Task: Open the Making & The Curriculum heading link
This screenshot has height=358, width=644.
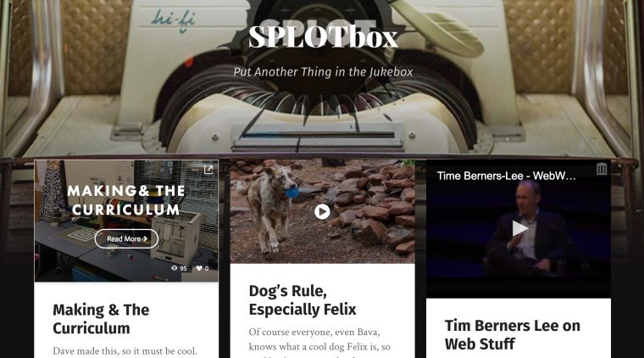Action: click(x=101, y=319)
